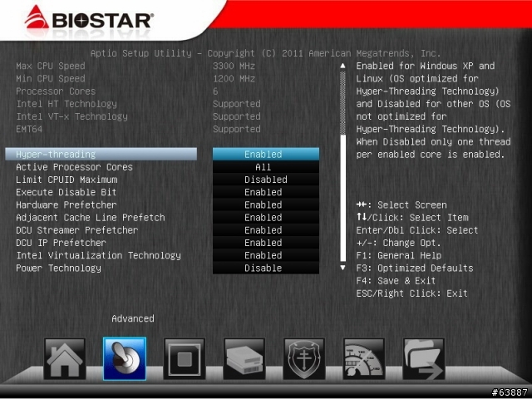The height and width of the screenshot is (399, 532).
Task: Change Hyper-threading Enabled value
Action: click(x=266, y=154)
